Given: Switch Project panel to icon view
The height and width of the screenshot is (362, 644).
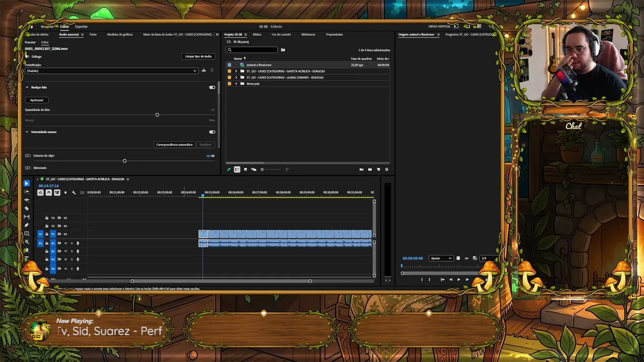Looking at the screenshot, I should click(x=246, y=169).
